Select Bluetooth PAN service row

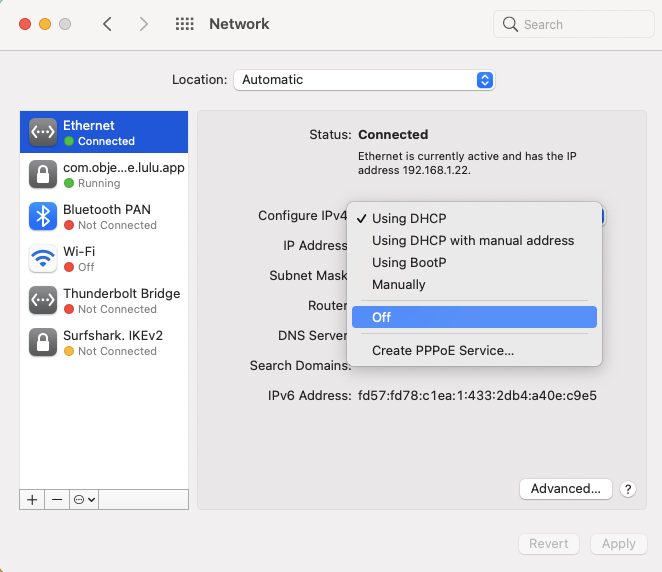pyautogui.click(x=104, y=216)
